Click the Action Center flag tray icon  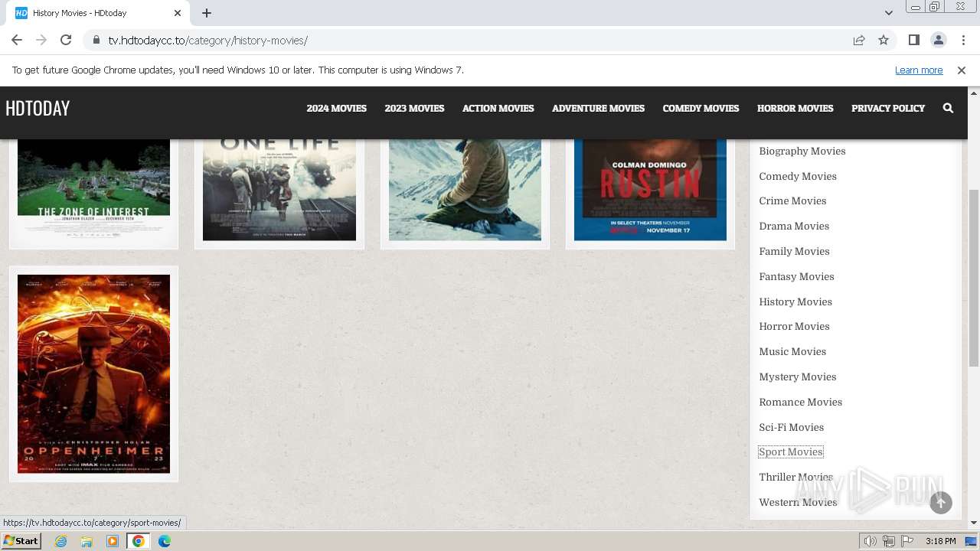tap(908, 541)
